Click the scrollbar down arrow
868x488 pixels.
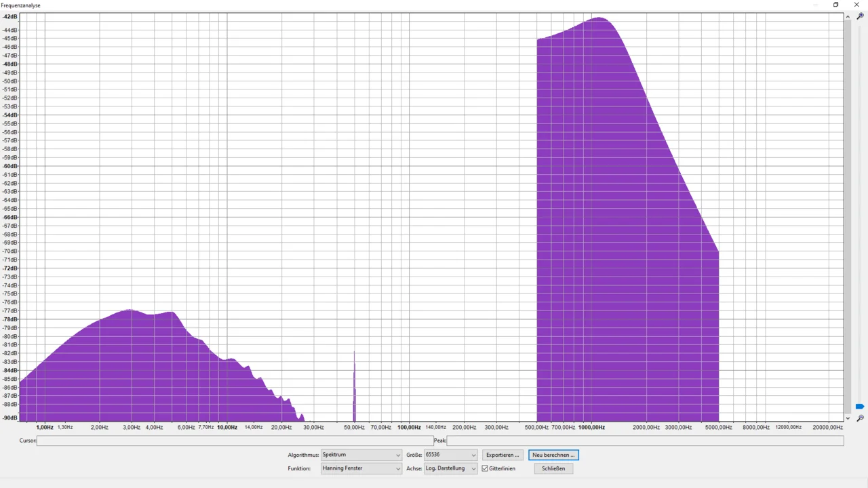pyautogui.click(x=848, y=418)
